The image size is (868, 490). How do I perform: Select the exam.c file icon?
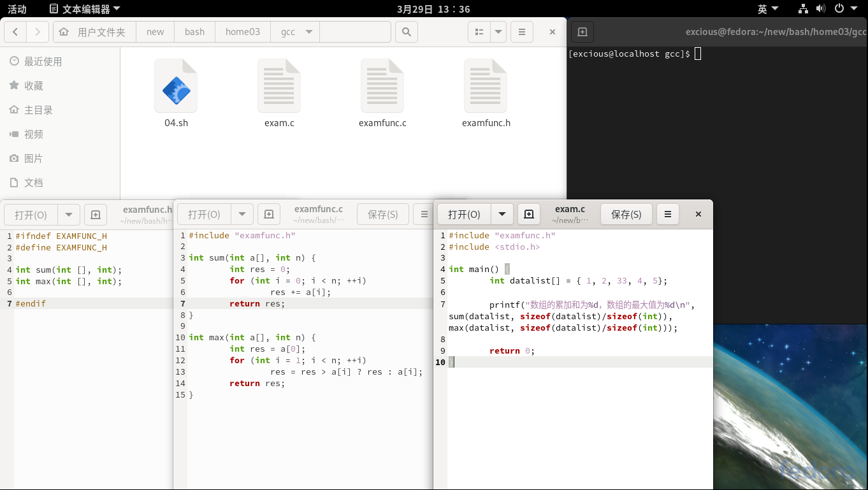279,93
